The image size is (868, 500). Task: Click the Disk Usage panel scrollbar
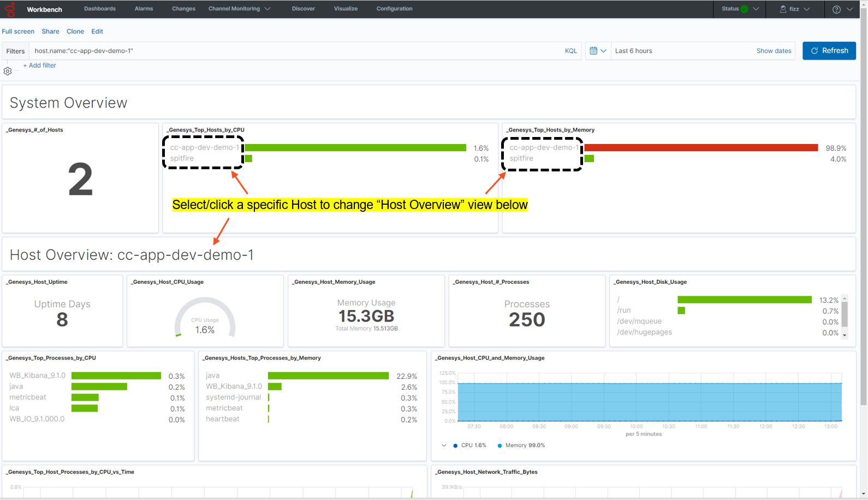[x=845, y=313]
